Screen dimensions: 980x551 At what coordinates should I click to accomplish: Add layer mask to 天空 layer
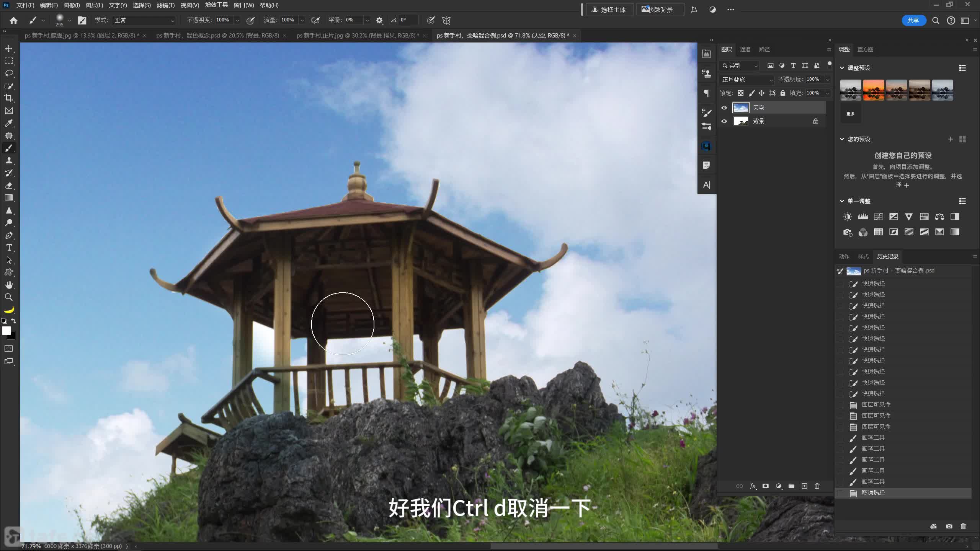pos(765,486)
